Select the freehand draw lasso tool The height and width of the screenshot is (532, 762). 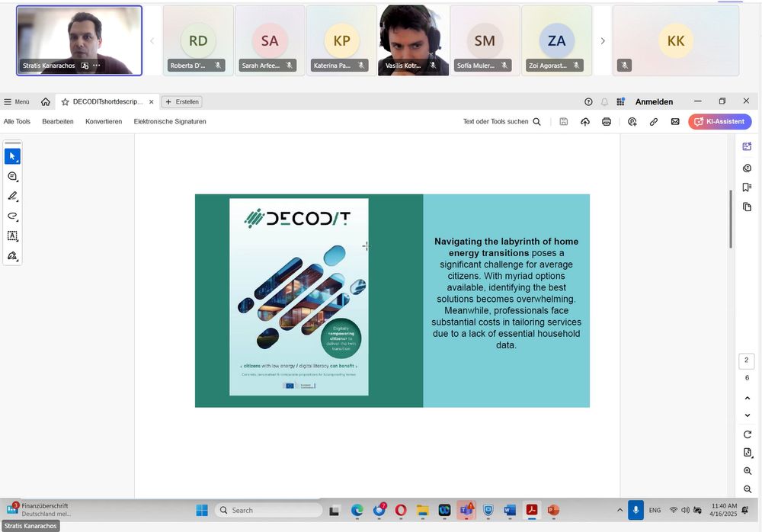[x=13, y=216]
